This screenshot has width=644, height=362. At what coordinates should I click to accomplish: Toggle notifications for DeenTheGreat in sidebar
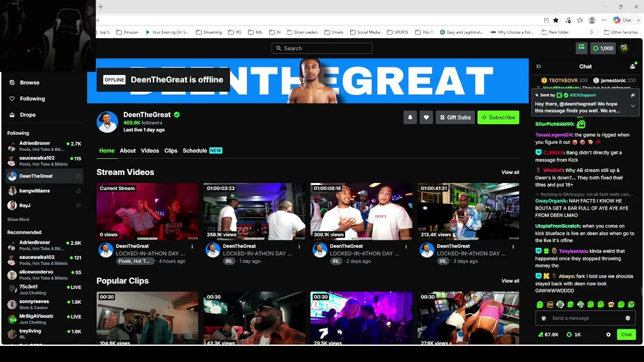pyautogui.click(x=78, y=176)
